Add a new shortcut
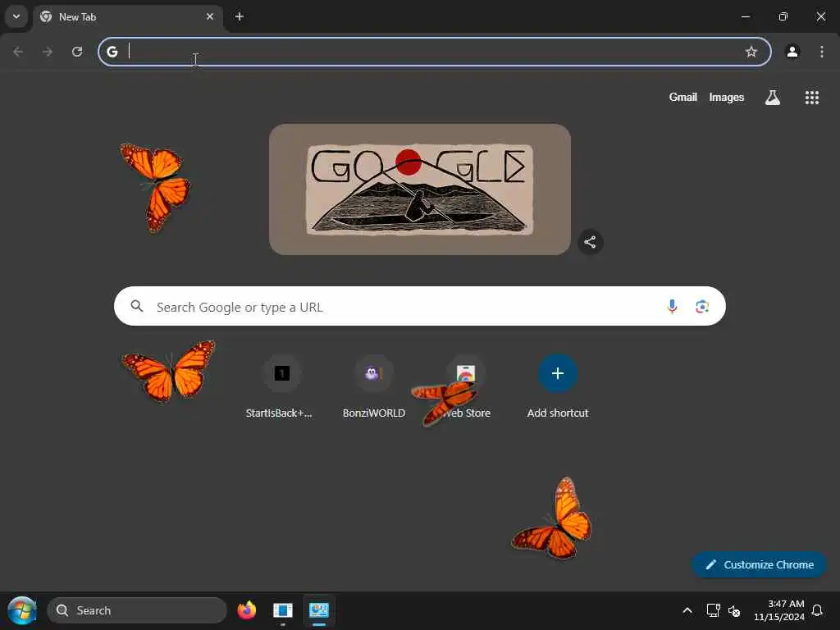840x630 pixels. (558, 387)
